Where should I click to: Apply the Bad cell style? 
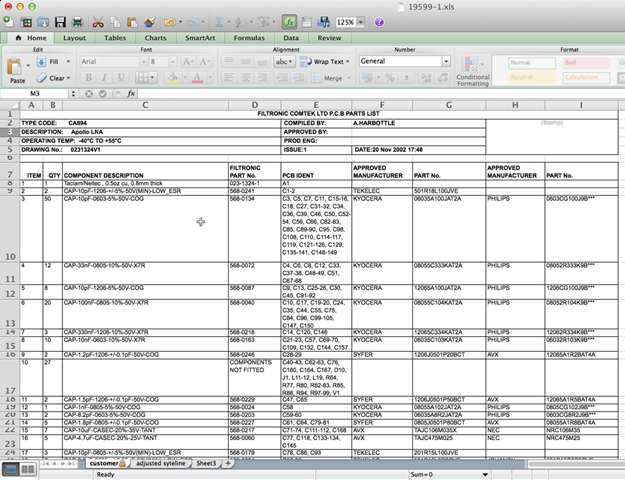pos(586,63)
